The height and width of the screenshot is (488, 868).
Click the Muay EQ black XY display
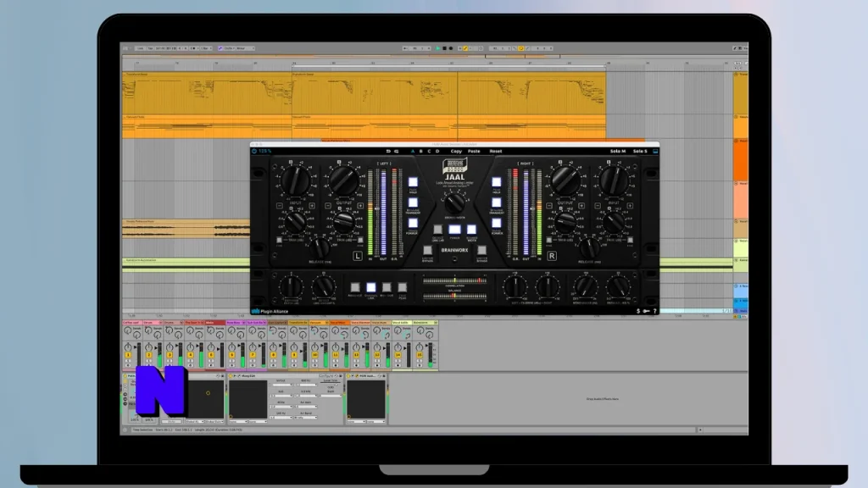(x=248, y=400)
